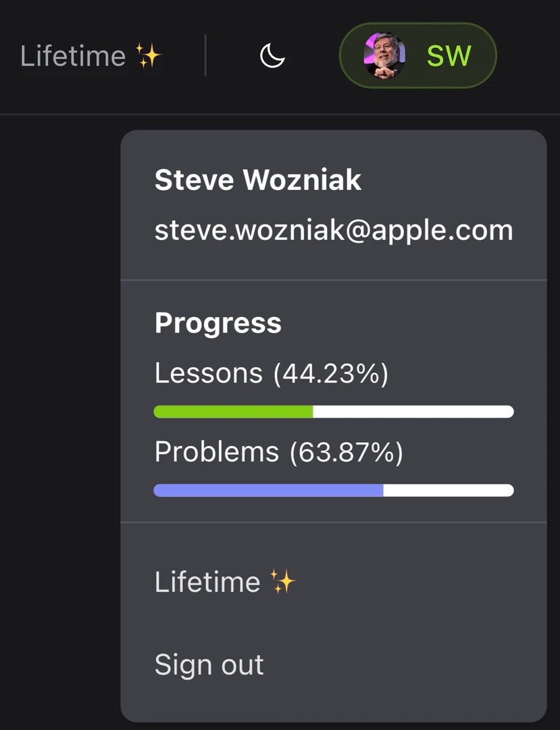Click the white unfilled part of the Problems bar
This screenshot has width=560, height=730.
(x=448, y=490)
